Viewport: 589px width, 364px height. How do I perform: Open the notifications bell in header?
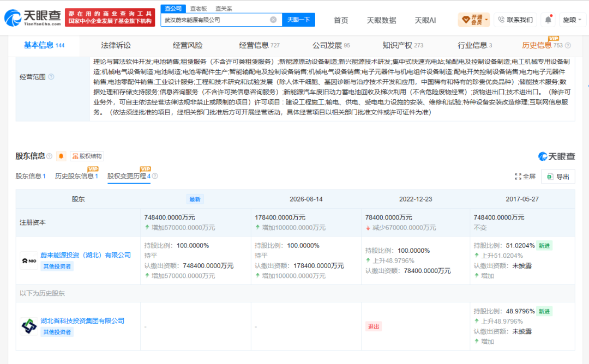(548, 20)
